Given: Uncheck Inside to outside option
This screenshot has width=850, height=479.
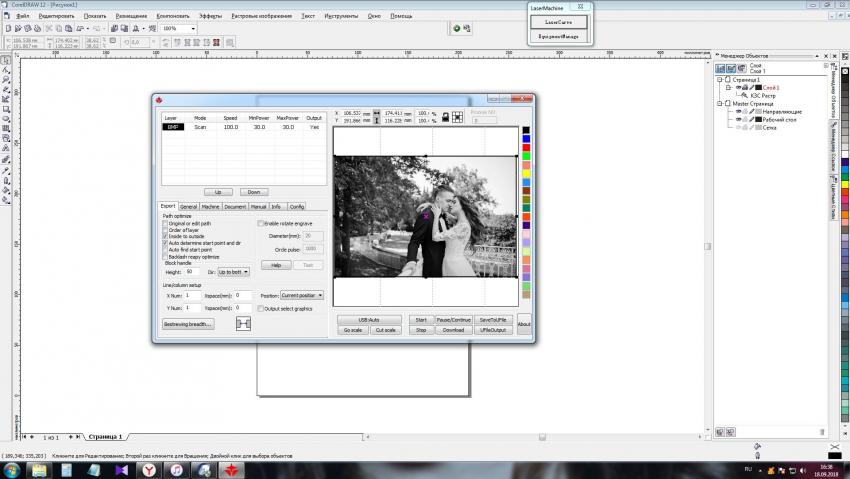Looking at the screenshot, I should click(165, 236).
